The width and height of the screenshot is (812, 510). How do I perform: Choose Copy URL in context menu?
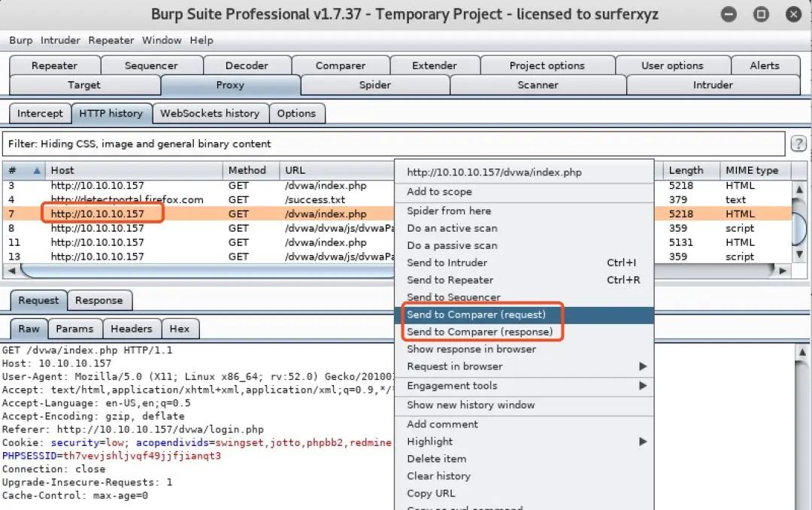(524, 493)
